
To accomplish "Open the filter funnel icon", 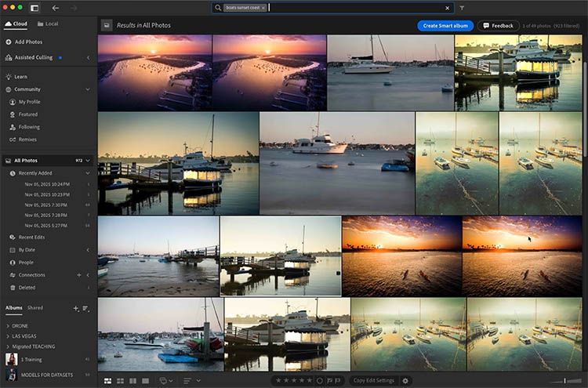I will pyautogui.click(x=462, y=8).
